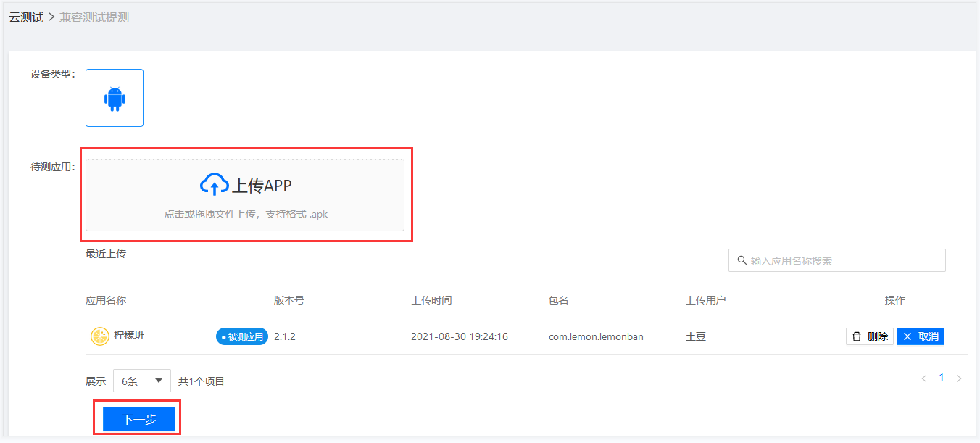980x443 pixels.
Task: Click the 应用名称 column header
Action: [x=106, y=300]
